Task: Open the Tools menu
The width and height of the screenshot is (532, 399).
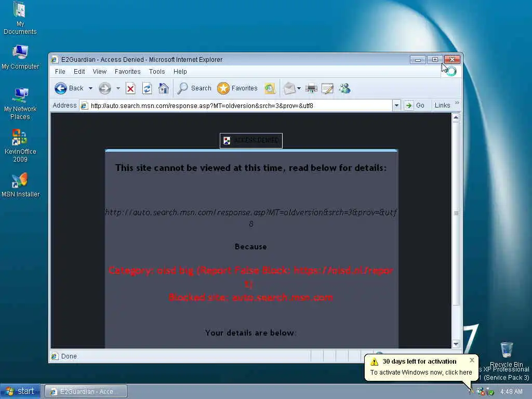Action: coord(157,72)
